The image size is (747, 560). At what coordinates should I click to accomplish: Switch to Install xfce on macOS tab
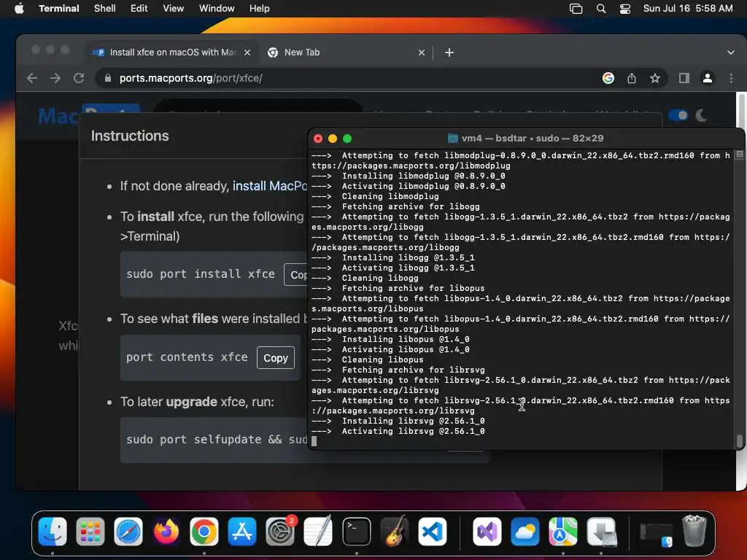tap(172, 52)
